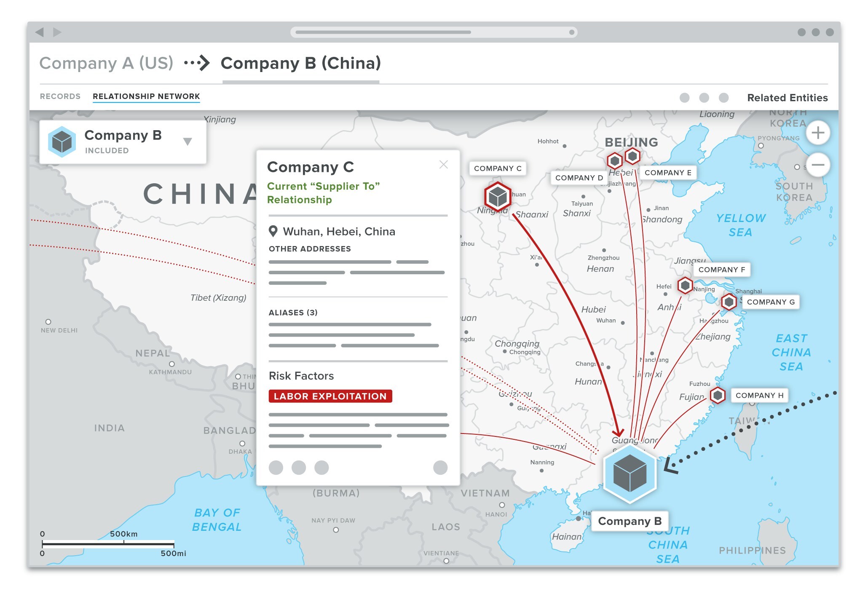Click the Company D map label
868x594 pixels.
[579, 178]
